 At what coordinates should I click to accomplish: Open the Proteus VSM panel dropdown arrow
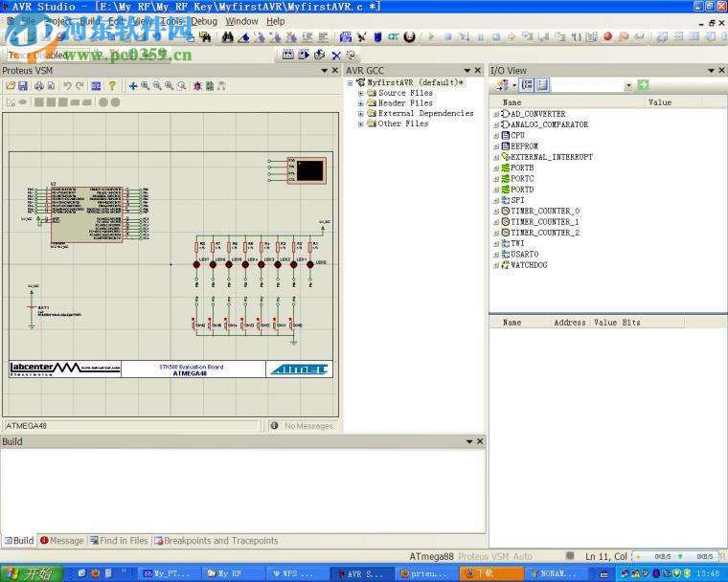(x=325, y=71)
